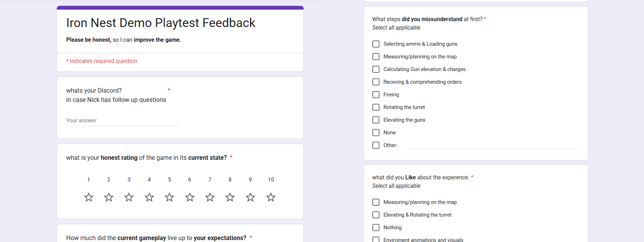Click the star under number 9
Image resolution: width=644 pixels, height=242 pixels.
(x=250, y=197)
